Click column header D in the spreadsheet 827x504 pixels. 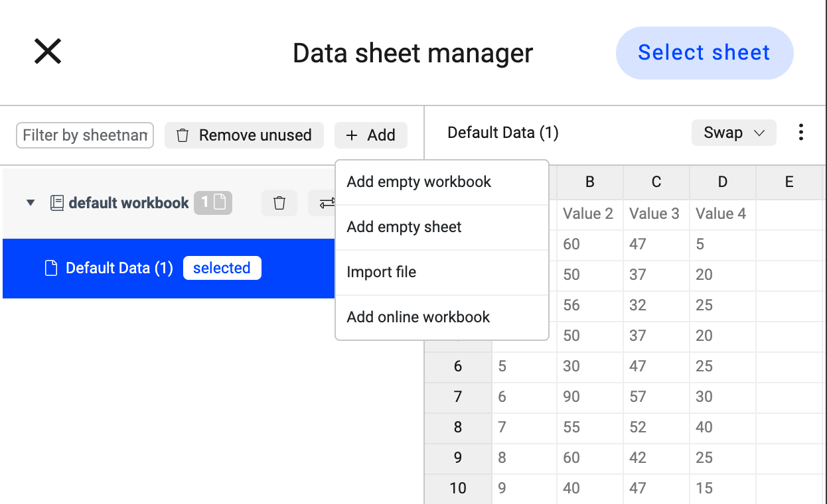click(723, 182)
